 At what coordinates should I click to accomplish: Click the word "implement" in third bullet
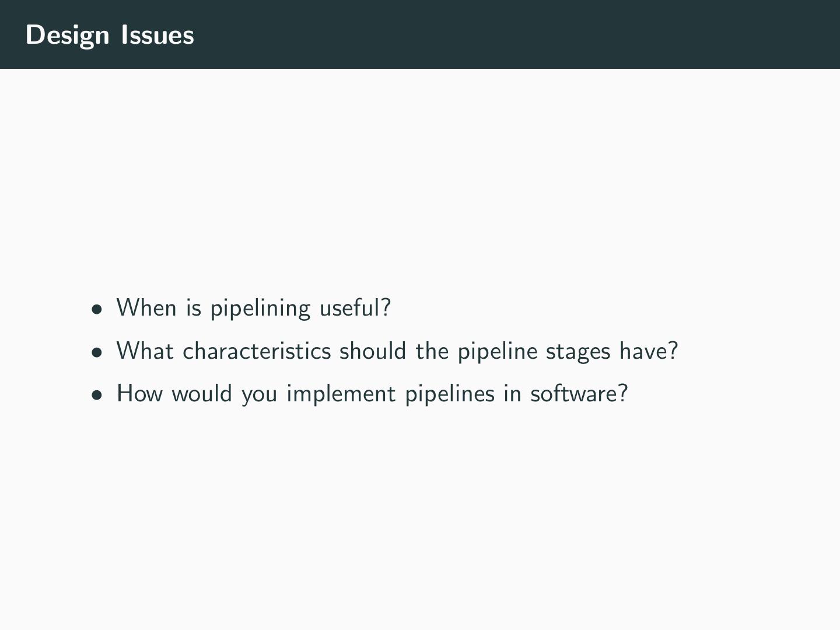click(x=341, y=395)
